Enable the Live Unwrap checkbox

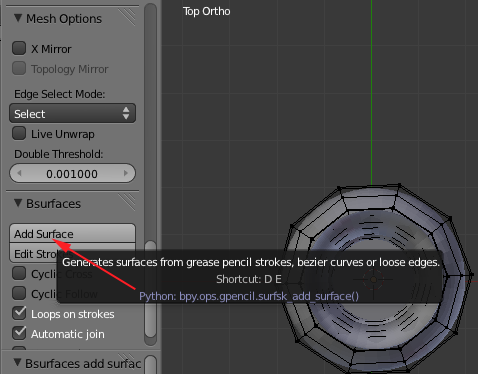(19, 133)
